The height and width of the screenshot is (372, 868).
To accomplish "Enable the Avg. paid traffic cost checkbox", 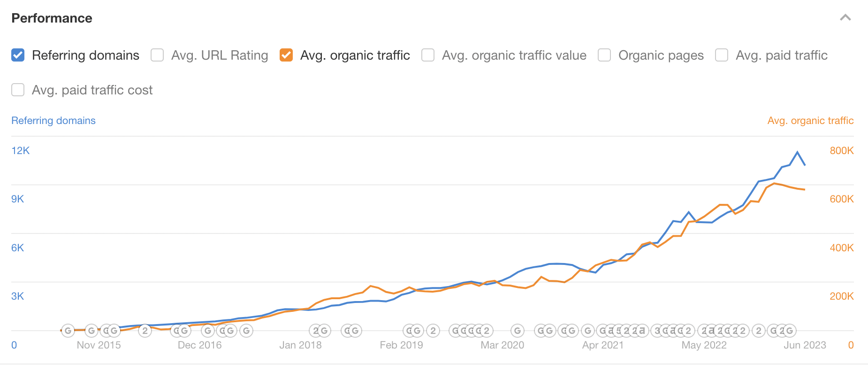I will 17,90.
